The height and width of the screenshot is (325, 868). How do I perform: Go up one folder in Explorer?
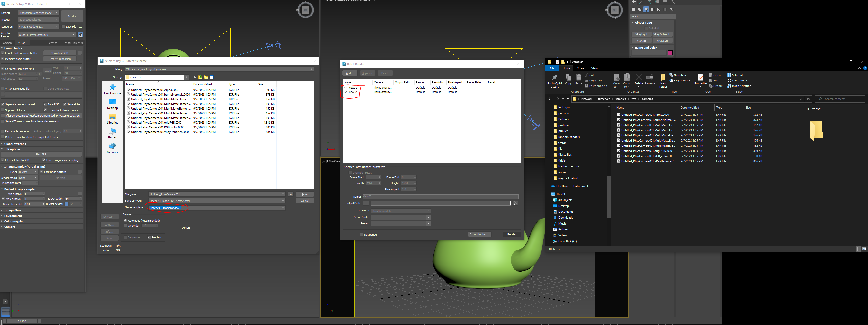pos(568,99)
